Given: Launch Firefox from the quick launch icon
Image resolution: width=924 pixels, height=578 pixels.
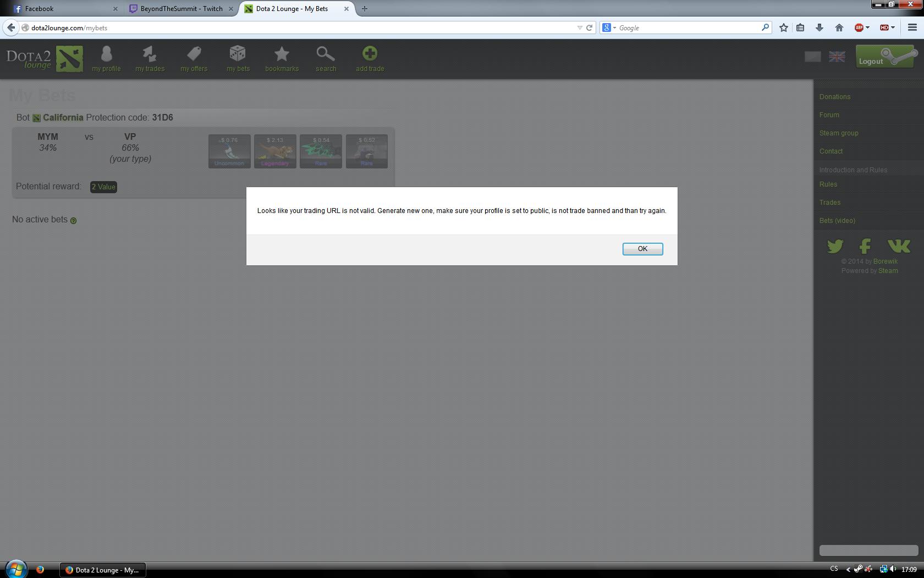Looking at the screenshot, I should point(40,570).
